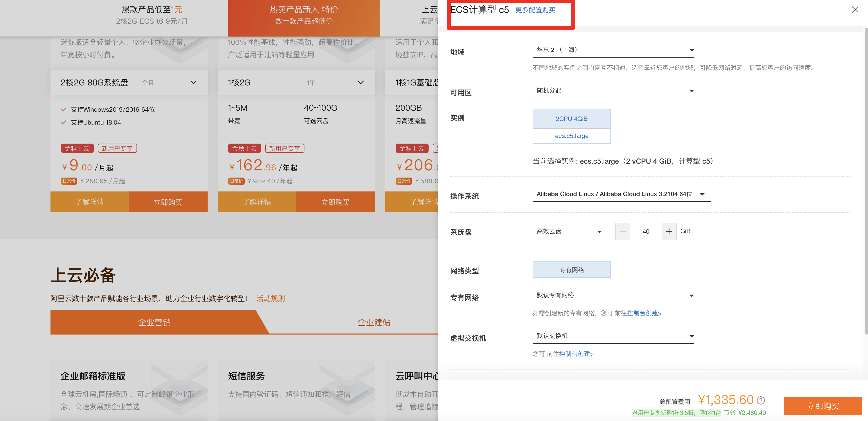Click 了解详情 for the ¥162.96 plan
This screenshot has width=868, height=421.
point(257,202)
